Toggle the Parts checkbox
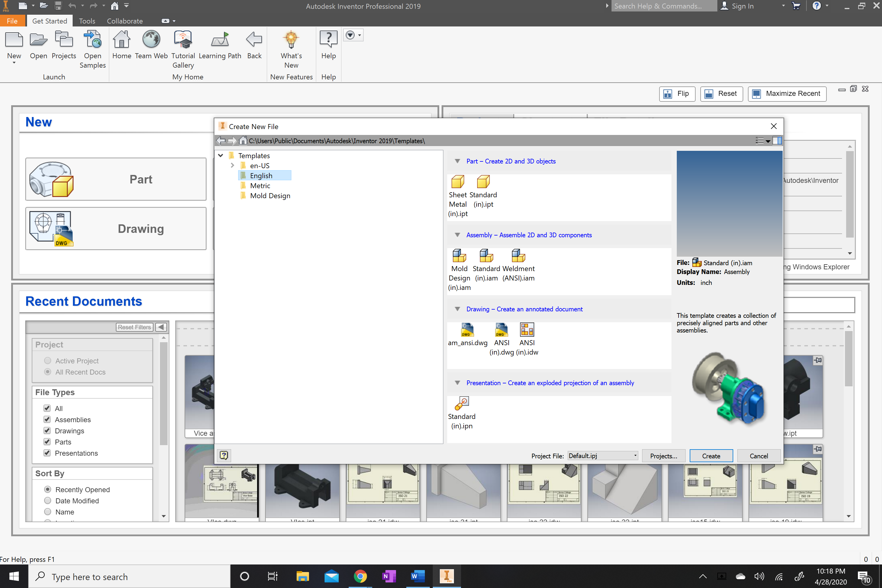Screen dimensions: 882x588 pos(47,442)
